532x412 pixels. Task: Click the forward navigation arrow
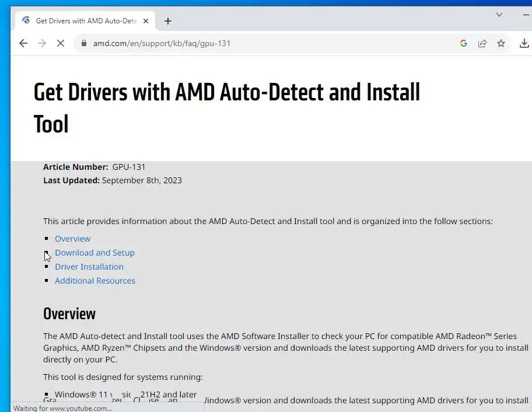pyautogui.click(x=42, y=43)
